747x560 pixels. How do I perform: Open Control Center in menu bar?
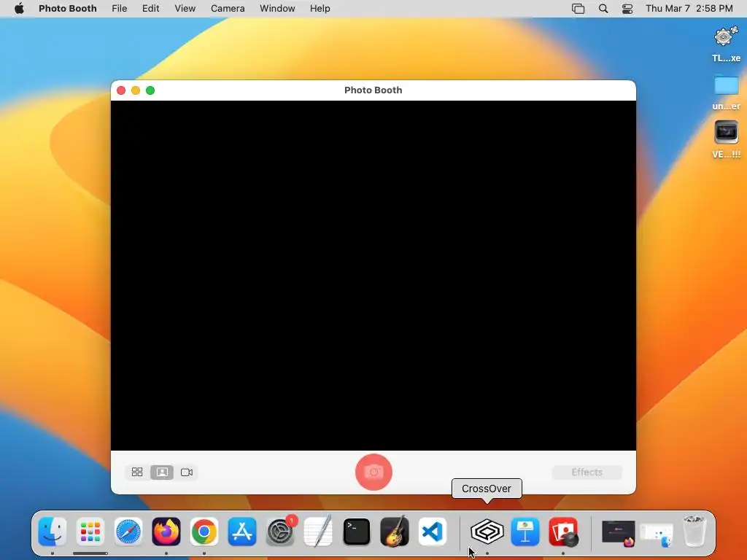tap(627, 9)
